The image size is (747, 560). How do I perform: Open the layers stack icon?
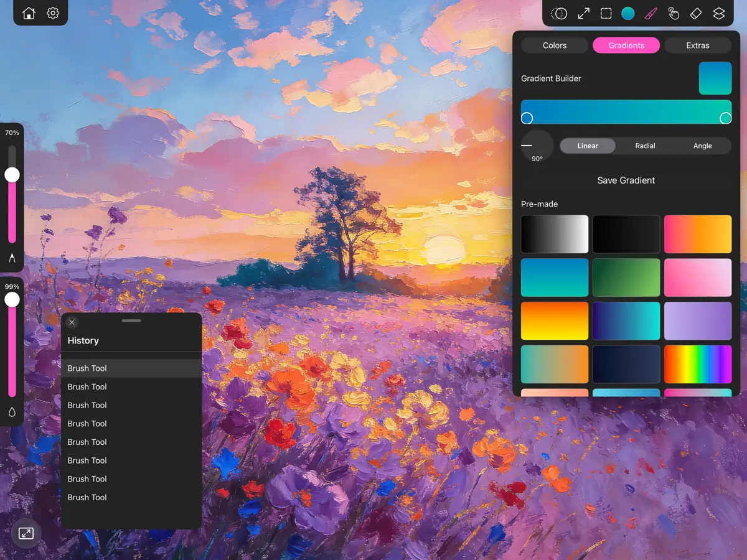719,13
